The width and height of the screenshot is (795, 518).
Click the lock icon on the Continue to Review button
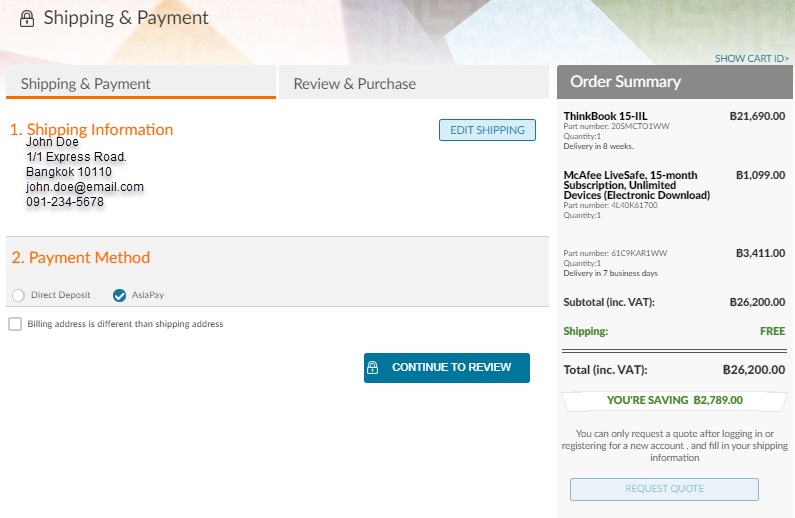tap(373, 367)
